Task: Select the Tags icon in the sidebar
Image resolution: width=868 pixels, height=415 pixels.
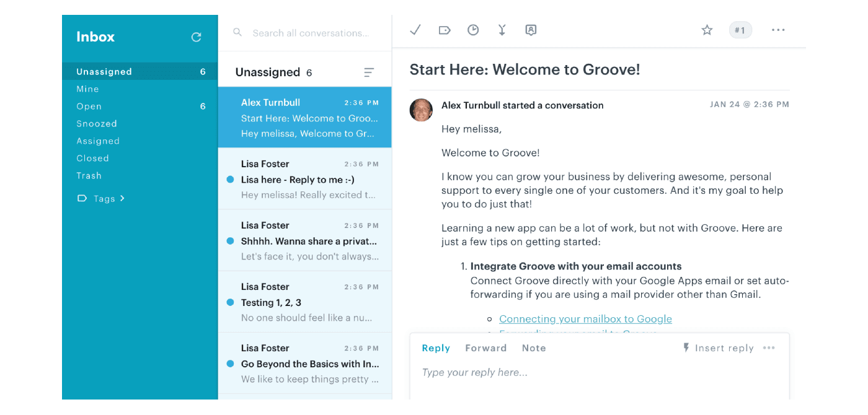Action: point(81,198)
